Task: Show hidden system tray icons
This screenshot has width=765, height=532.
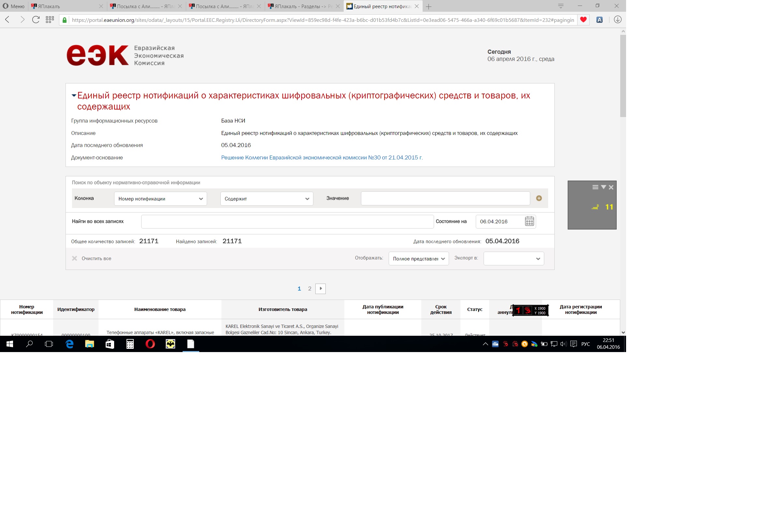Action: [x=485, y=344]
